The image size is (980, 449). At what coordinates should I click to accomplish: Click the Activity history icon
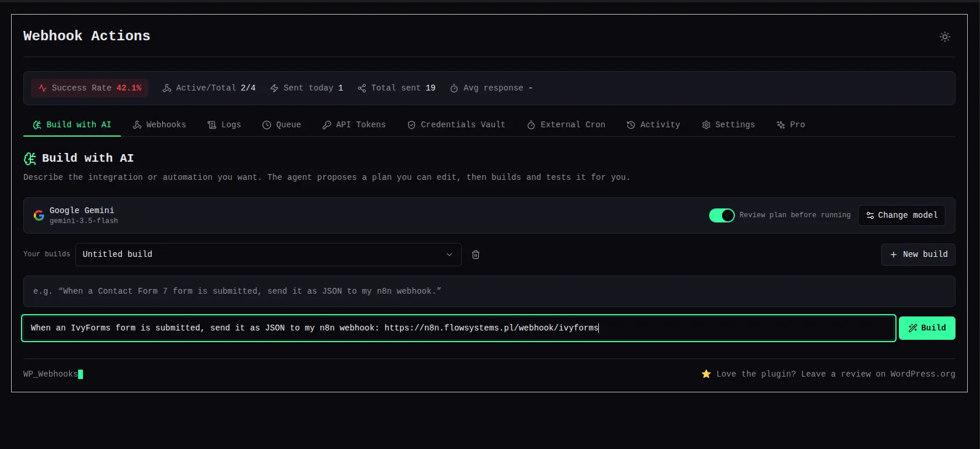point(631,125)
